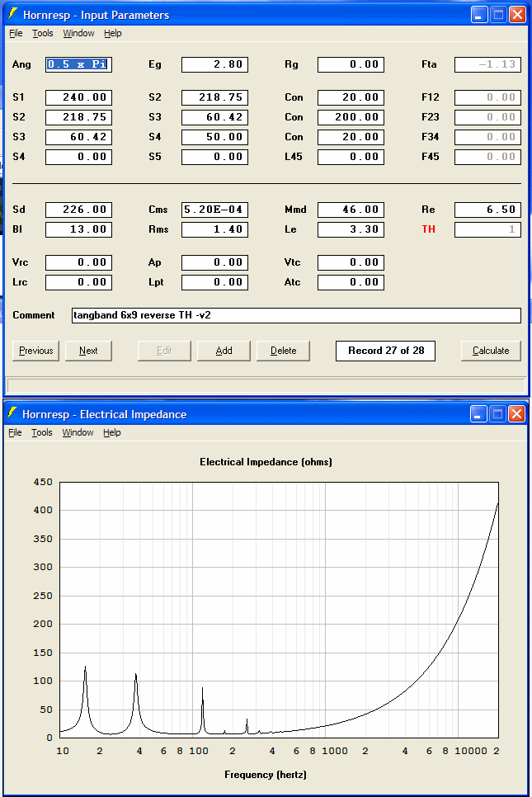The height and width of the screenshot is (797, 532).
Task: Click the Fta field showing -1.13
Action: (487, 64)
